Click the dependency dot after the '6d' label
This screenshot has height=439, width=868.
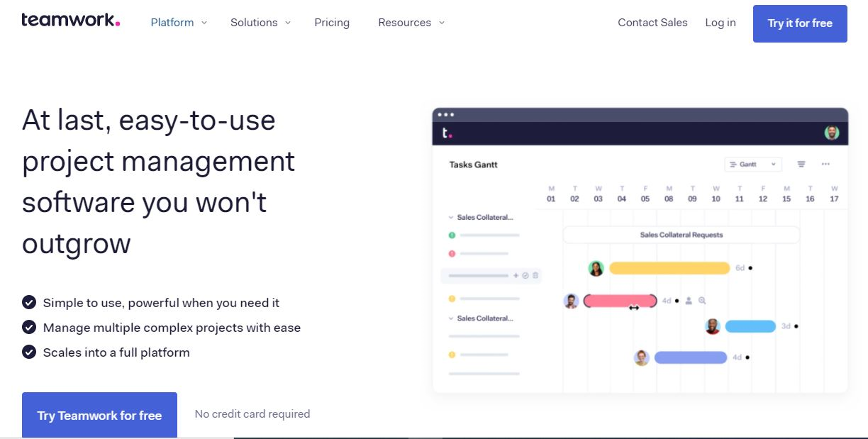click(750, 268)
